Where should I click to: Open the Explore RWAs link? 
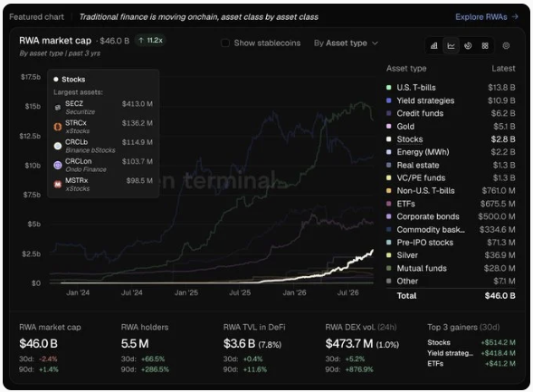click(487, 17)
